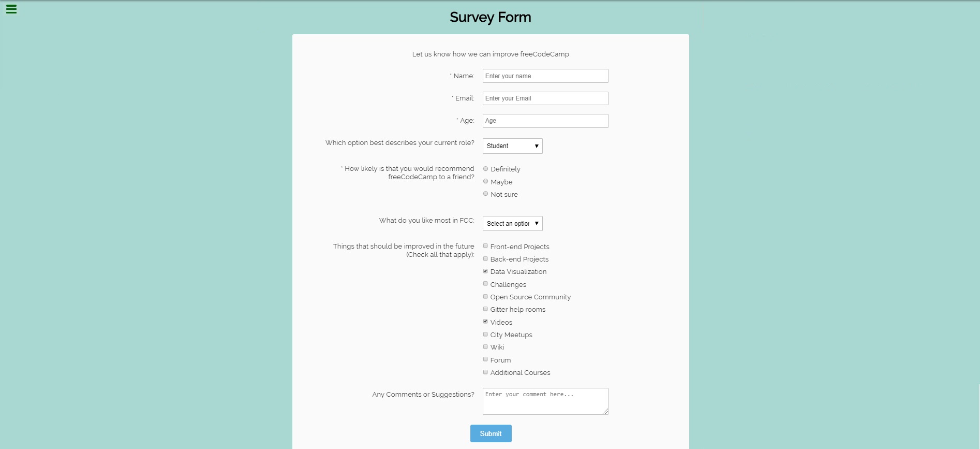Select the Definitely radio button
The width and height of the screenshot is (980, 449).
pyautogui.click(x=485, y=169)
